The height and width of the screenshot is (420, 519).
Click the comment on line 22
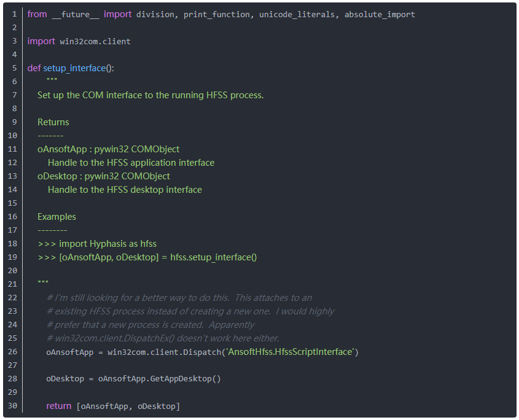[x=179, y=298]
